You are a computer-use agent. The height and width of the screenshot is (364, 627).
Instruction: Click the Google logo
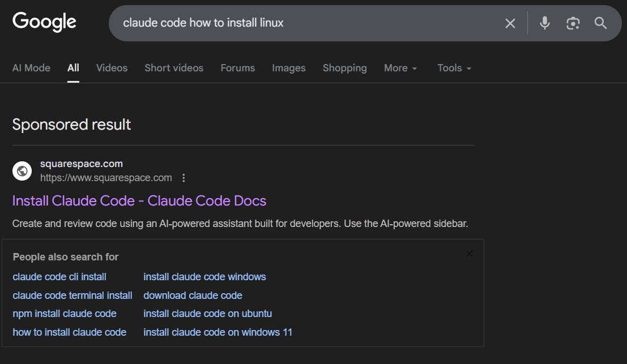pyautogui.click(x=44, y=22)
